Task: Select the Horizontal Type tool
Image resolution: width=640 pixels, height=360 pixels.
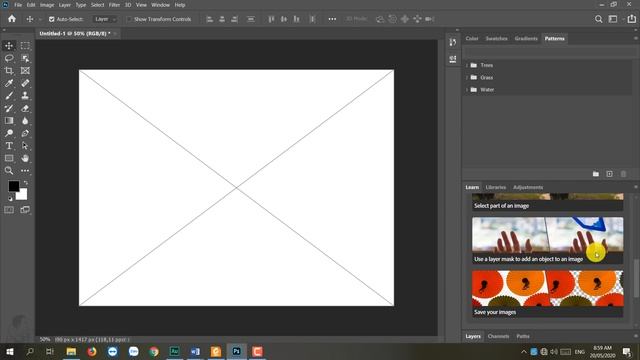Action: 9,146
